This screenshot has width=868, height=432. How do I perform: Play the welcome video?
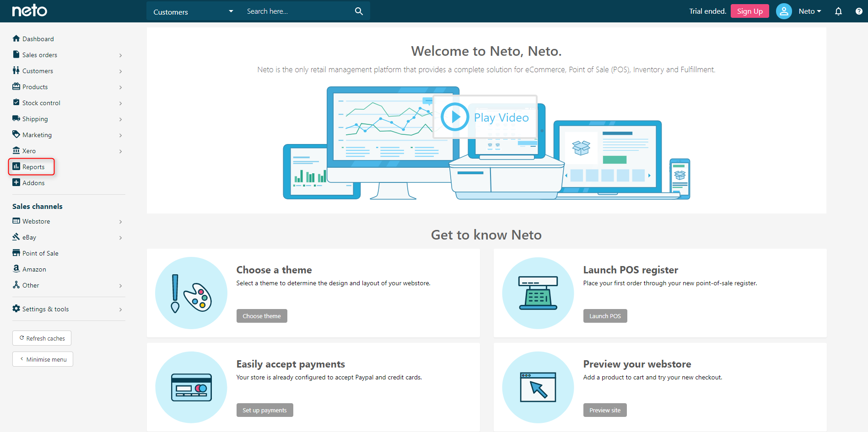click(485, 117)
